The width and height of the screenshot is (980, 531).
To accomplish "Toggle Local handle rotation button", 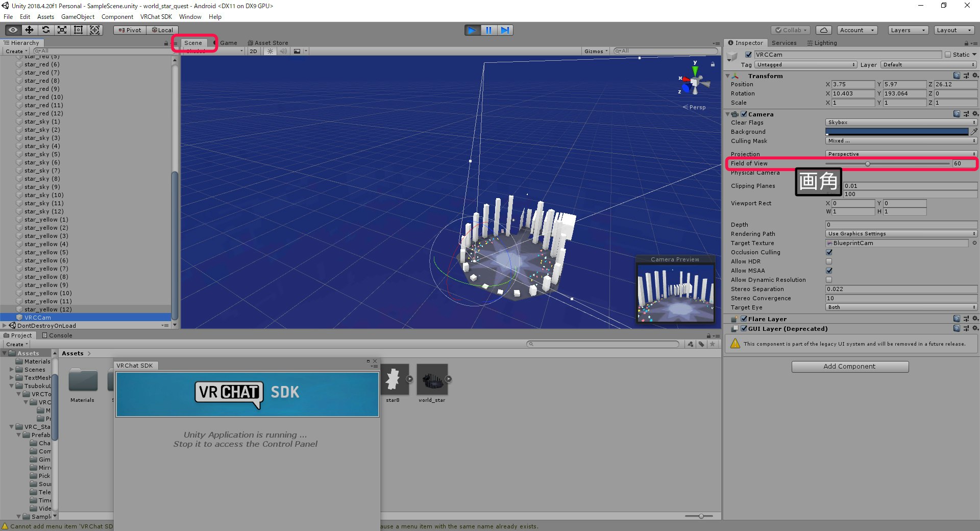I will point(162,30).
